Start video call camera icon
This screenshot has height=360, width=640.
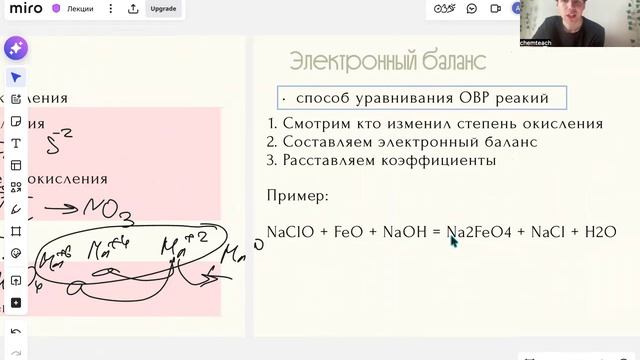[496, 9]
